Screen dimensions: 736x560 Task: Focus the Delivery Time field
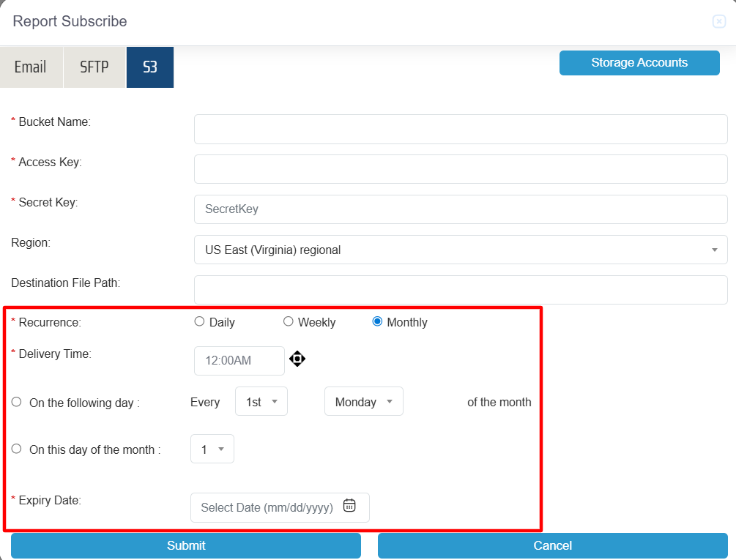pos(239,360)
